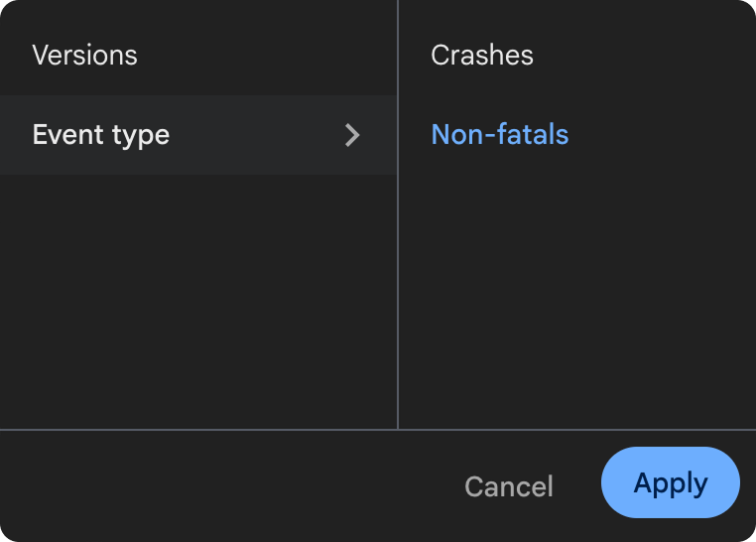Show the Versions filter options
The width and height of the screenshot is (756, 542).
click(85, 55)
